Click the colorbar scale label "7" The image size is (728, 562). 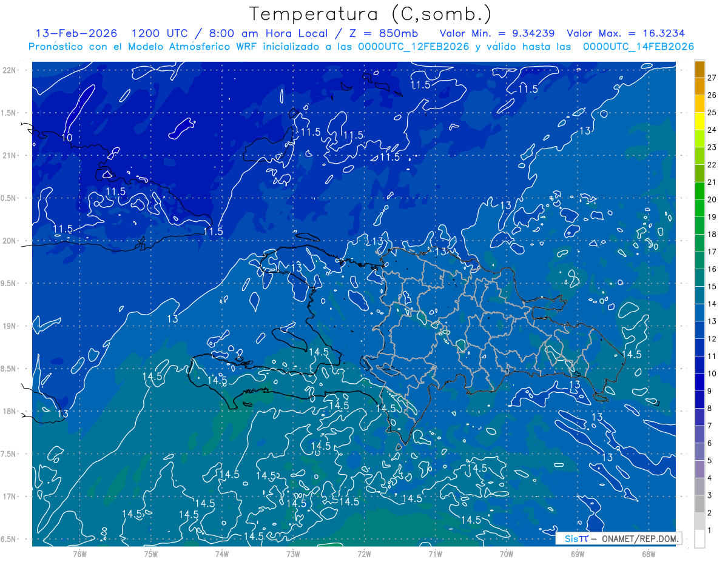coord(710,426)
